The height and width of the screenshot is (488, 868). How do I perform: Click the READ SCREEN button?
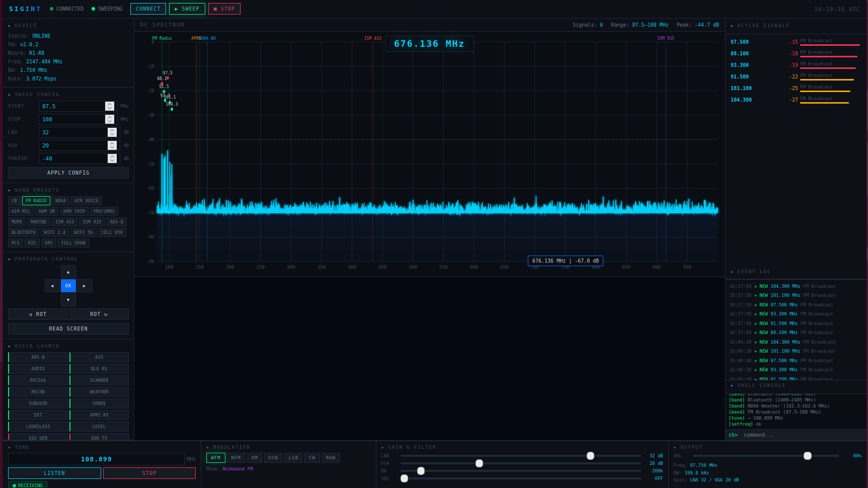[68, 329]
